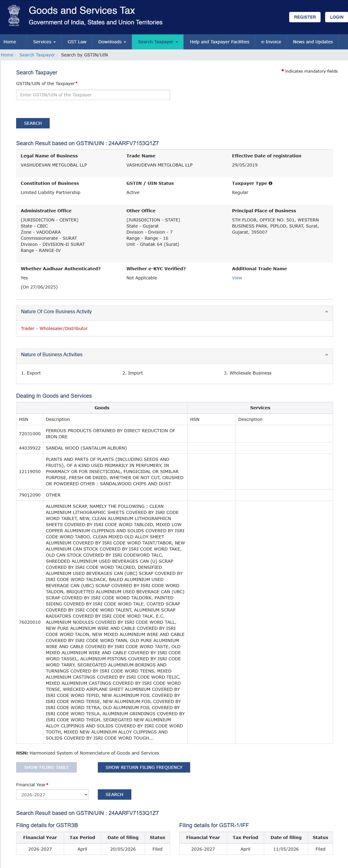This screenshot has height=868, width=348.
Task: Click the effective registration date 29/05/2019
Action: click(x=245, y=165)
